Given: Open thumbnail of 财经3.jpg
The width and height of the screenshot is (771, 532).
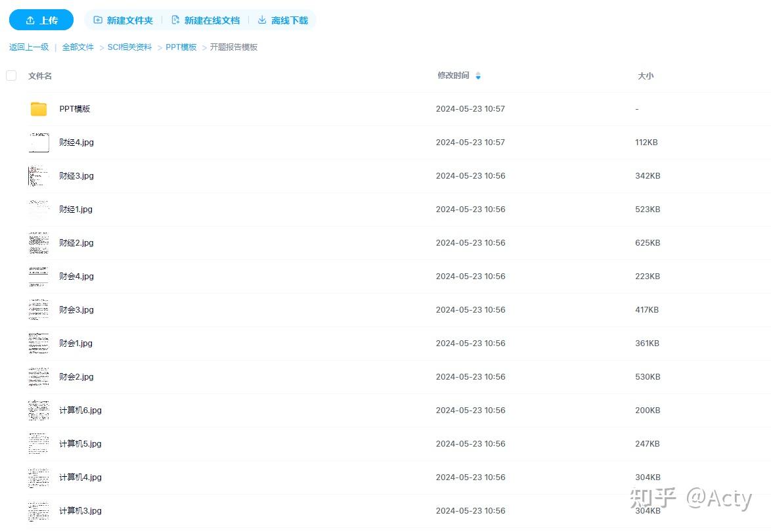Looking at the screenshot, I should click(x=39, y=175).
